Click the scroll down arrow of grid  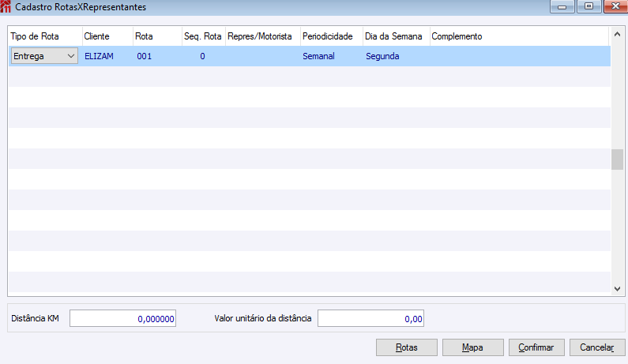pyautogui.click(x=617, y=289)
